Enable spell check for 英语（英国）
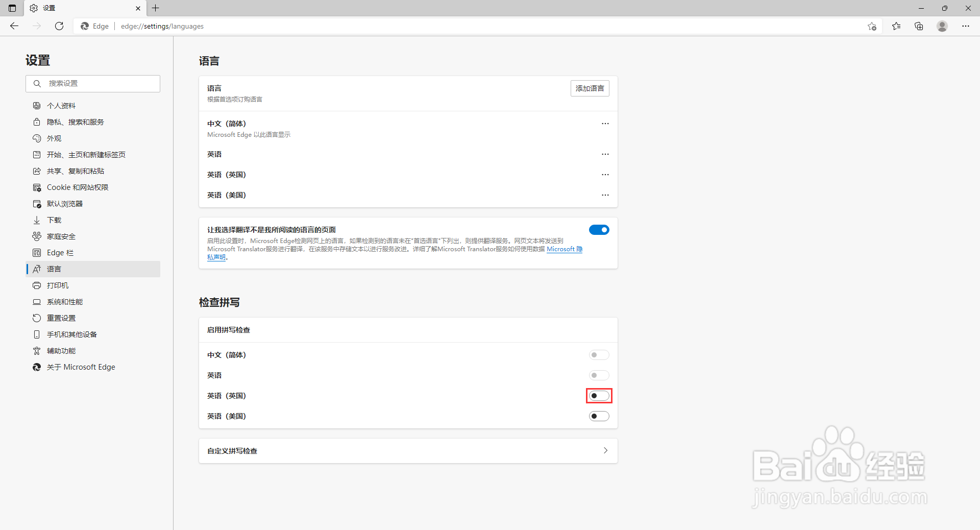The width and height of the screenshot is (980, 530). coord(599,396)
